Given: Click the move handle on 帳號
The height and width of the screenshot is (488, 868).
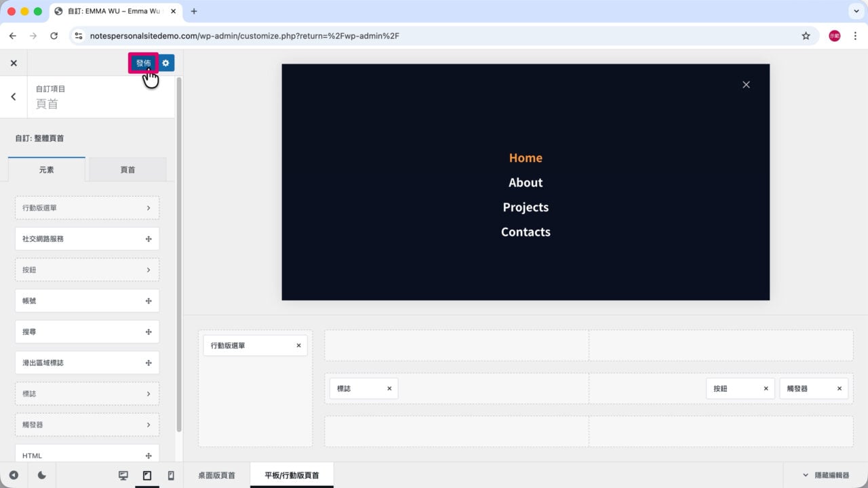Looking at the screenshot, I should [x=149, y=300].
